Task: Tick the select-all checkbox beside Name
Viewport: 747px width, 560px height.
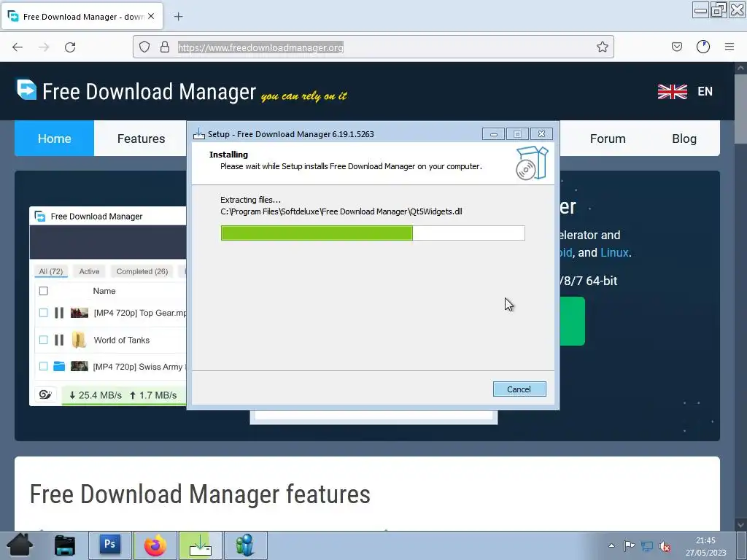Action: click(43, 291)
